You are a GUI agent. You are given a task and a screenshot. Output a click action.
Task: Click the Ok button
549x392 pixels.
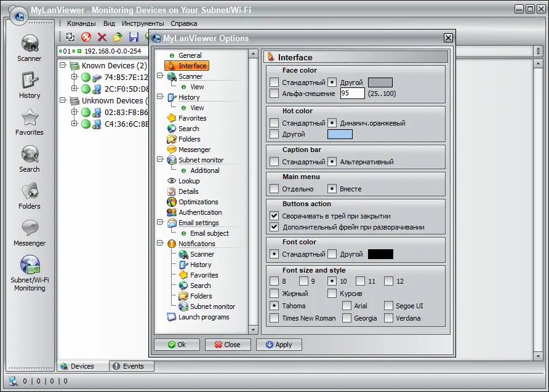pos(177,345)
